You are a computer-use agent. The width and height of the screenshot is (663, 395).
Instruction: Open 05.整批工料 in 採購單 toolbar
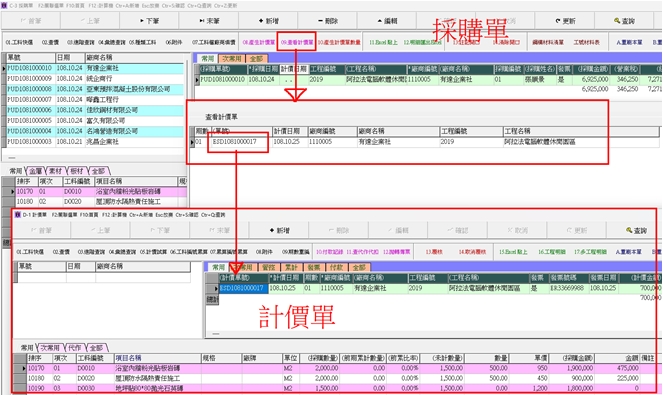coord(142,42)
